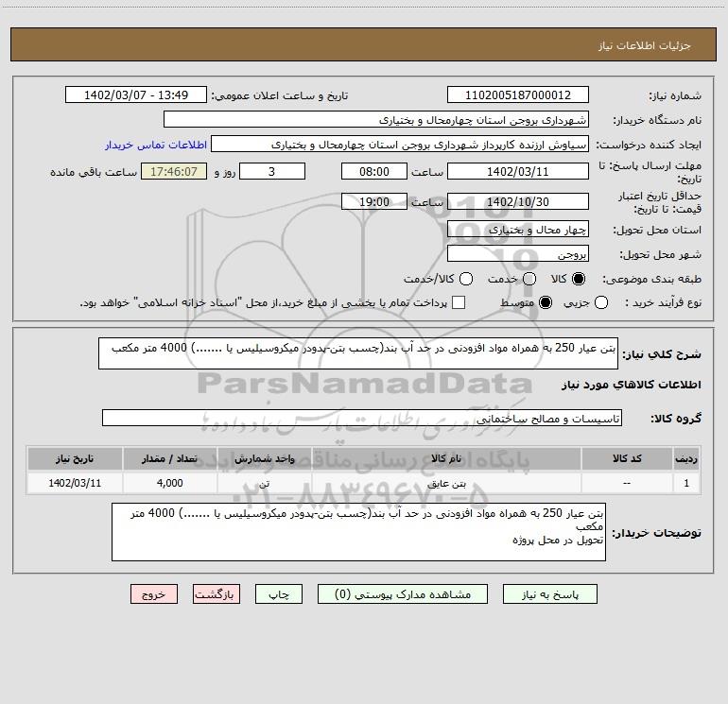728x704 pixels.
Task: Click the کد کالا column header
Action: (x=627, y=458)
